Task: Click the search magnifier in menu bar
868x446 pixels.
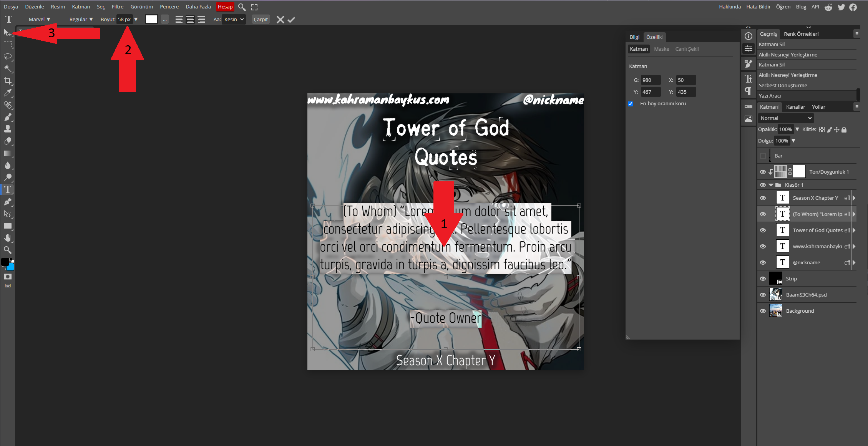Action: coord(242,7)
